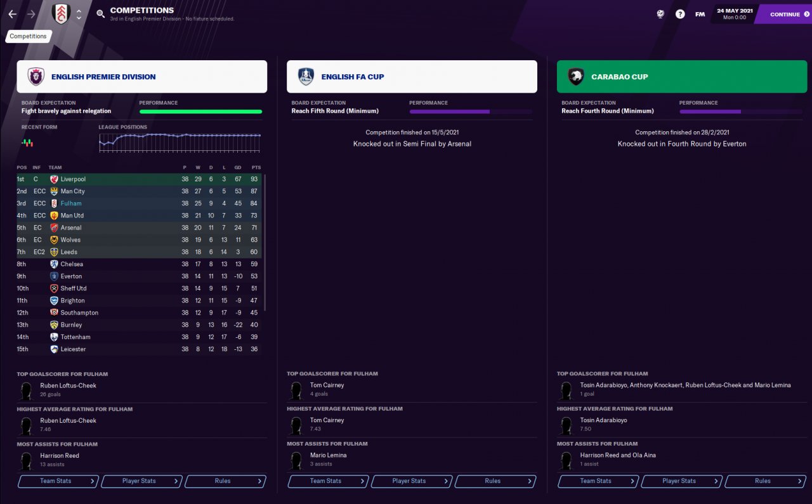Click the 24 May 2021 date display
This screenshot has width=812, height=504.
734,13
